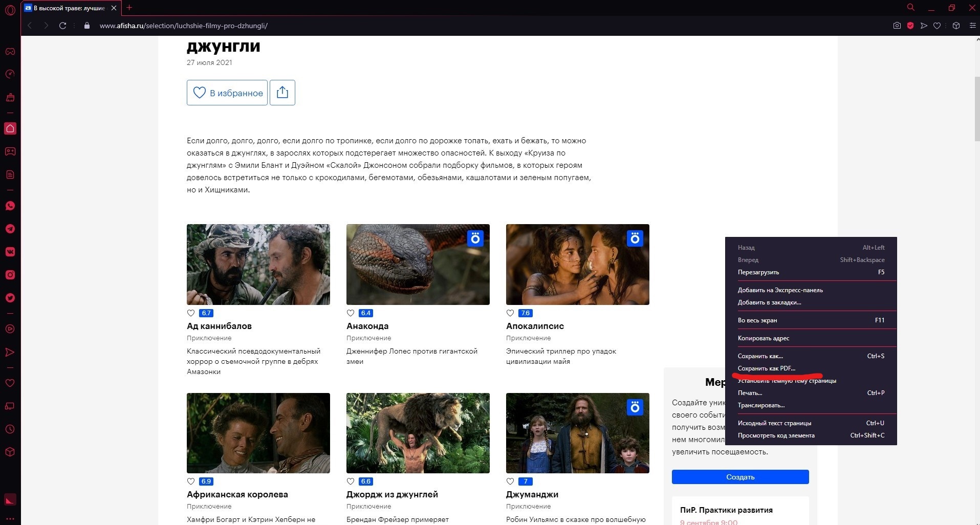This screenshot has width=980, height=525.
Task: Click blue badge on the Анаконда thumbnail
Action: 475,238
